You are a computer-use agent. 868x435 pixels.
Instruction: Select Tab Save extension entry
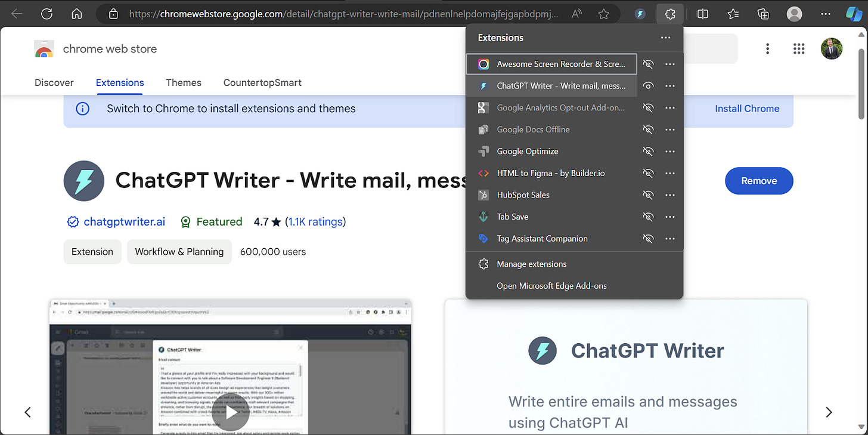[551, 217]
